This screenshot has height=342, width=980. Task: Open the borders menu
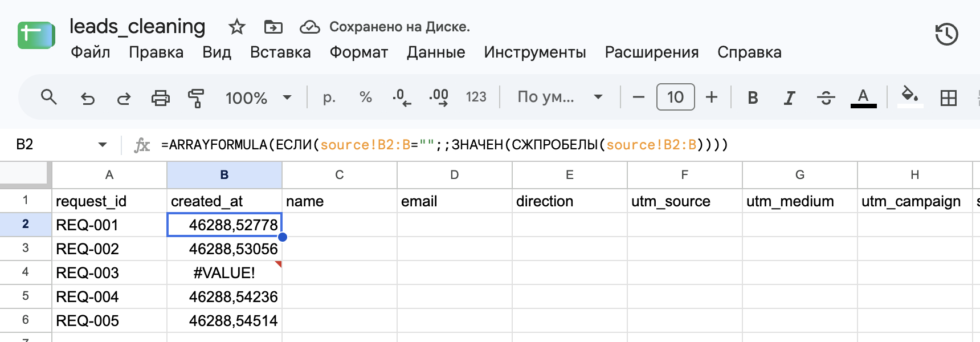[949, 98]
